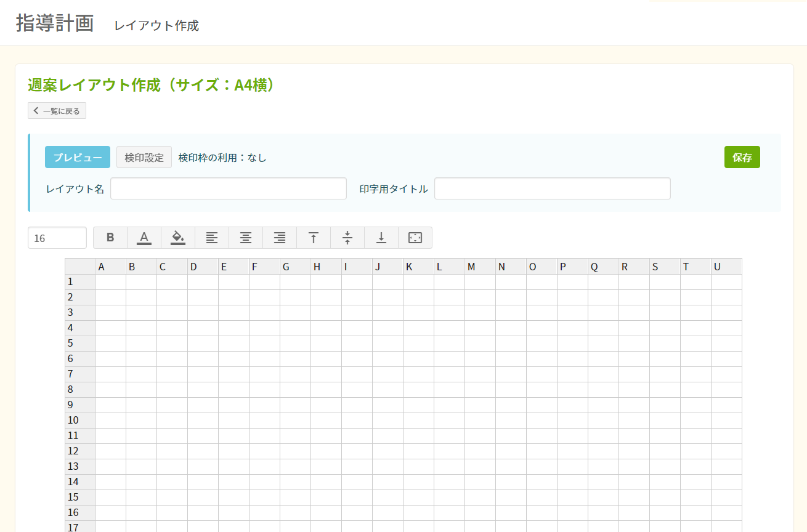Select row 12 header
The height and width of the screenshot is (532, 807).
(x=80, y=451)
